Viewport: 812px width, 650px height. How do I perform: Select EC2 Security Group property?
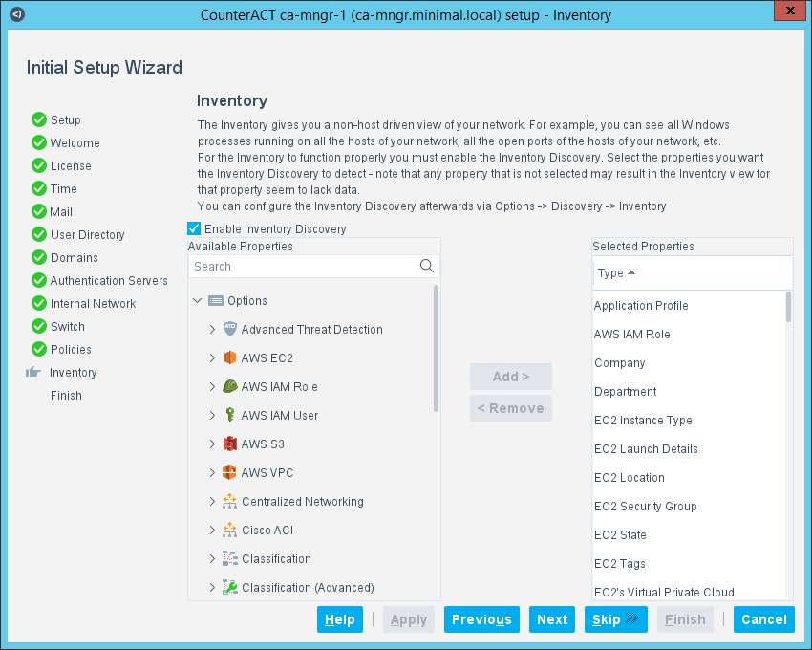tap(689, 507)
